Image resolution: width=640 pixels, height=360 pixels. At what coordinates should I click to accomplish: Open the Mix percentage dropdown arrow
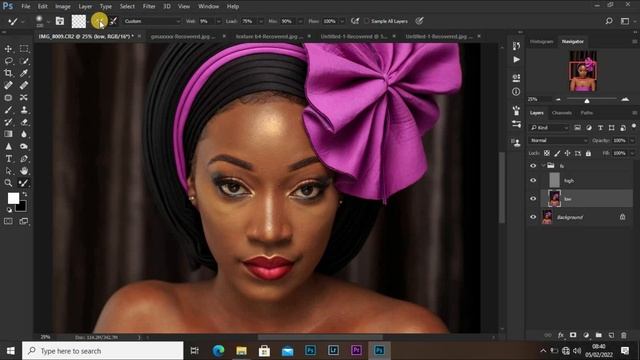click(300, 21)
